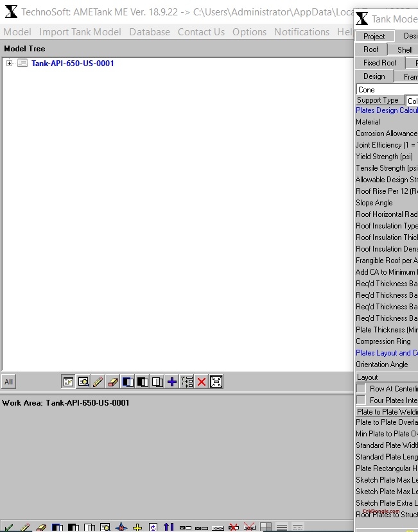The height and width of the screenshot is (532, 418).
Task: Click the blue shaded overlapping-squares icon in Model Tree toolbar
Action: pos(128,382)
